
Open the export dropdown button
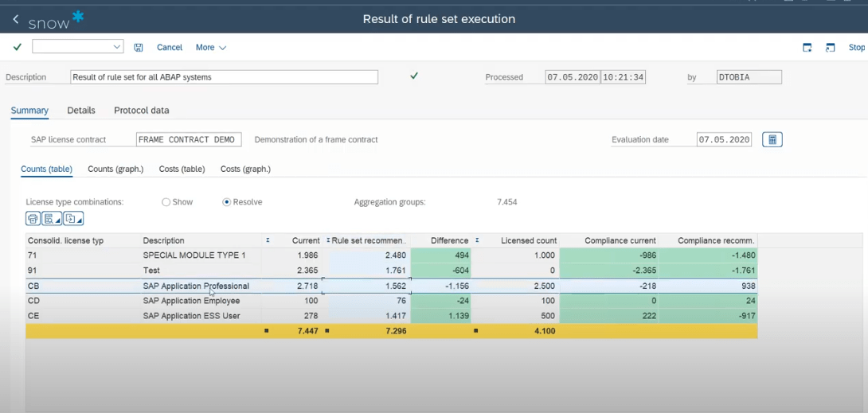click(73, 219)
